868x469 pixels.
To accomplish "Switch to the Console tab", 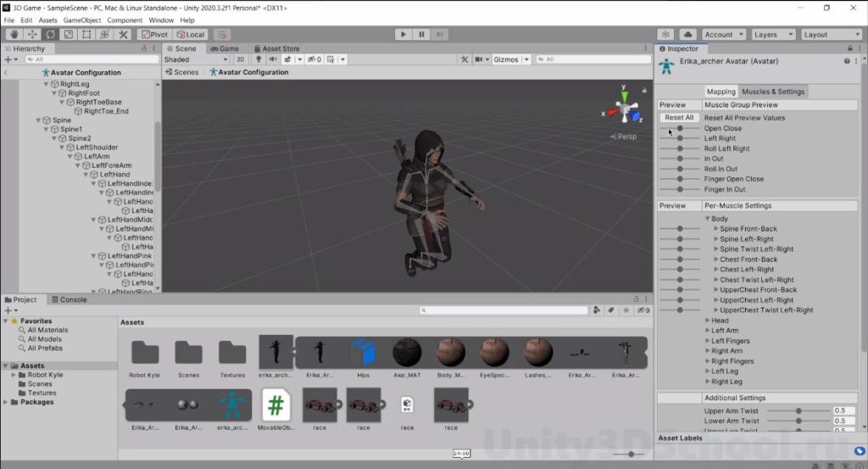I will tap(70, 299).
